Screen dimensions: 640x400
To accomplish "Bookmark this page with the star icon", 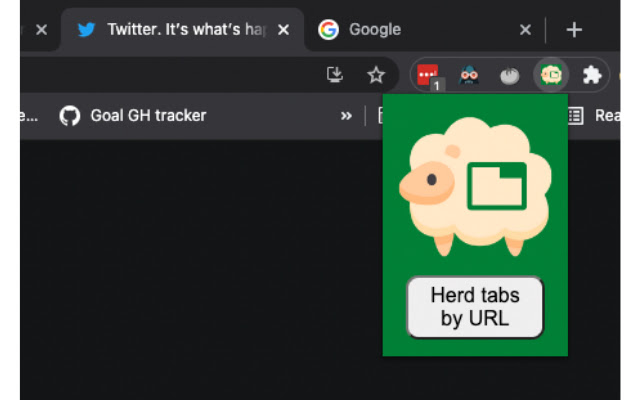I will pos(376,75).
